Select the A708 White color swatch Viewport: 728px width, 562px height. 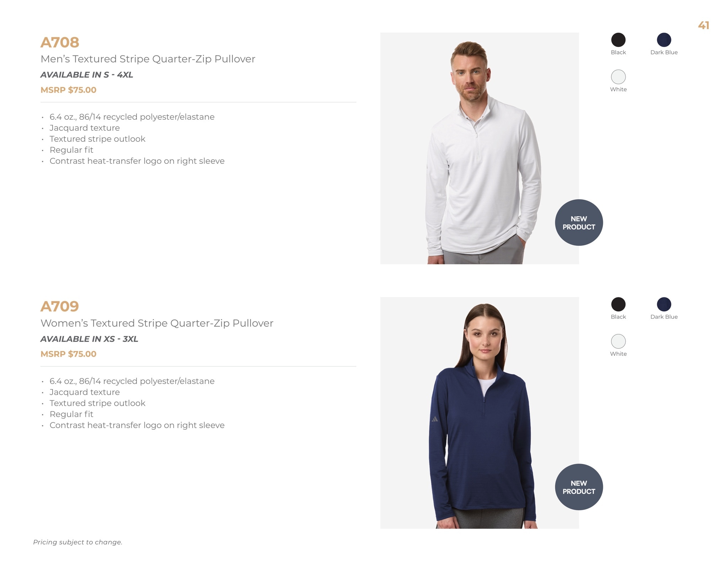(618, 77)
